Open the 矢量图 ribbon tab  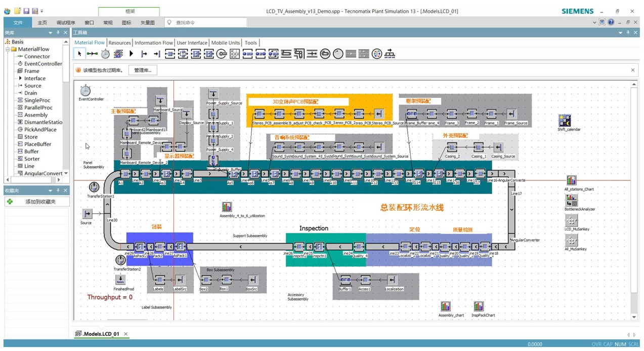tap(148, 23)
